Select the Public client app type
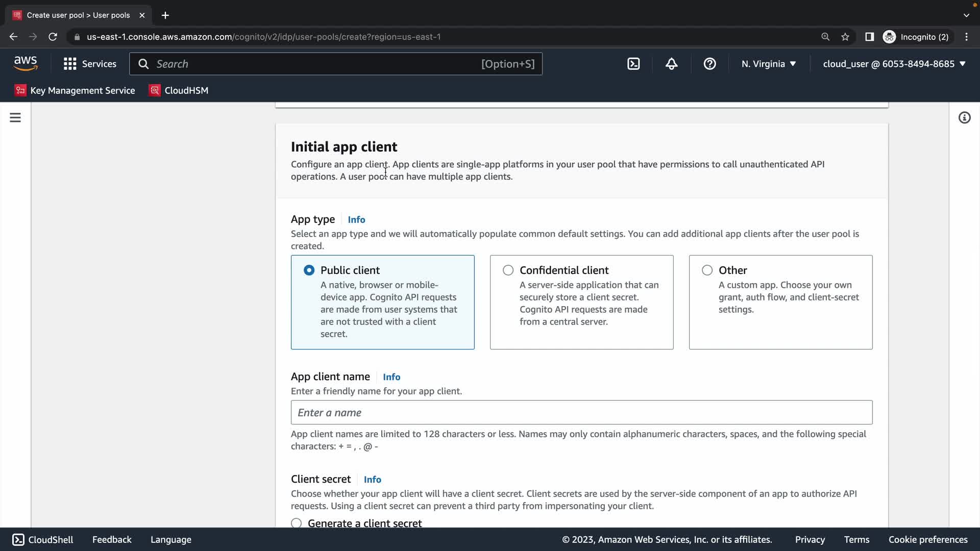980x551 pixels. [x=309, y=270]
